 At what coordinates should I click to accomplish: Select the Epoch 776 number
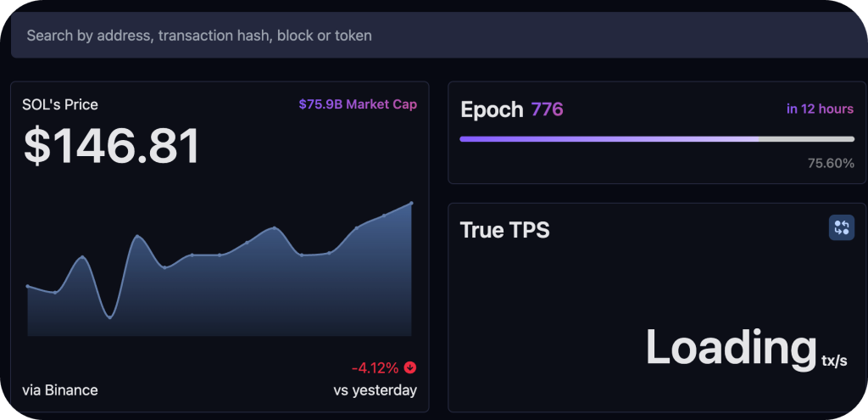[547, 109]
